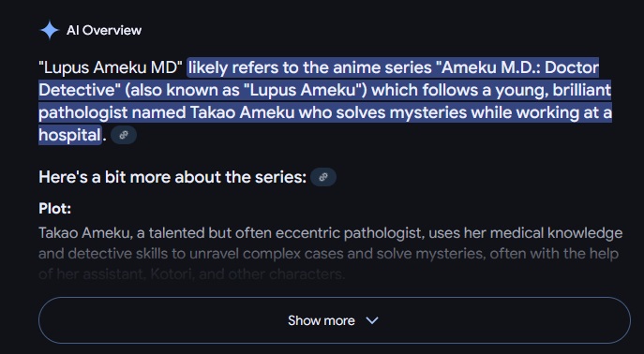Screen dimensions: 644x354
Task: Select the "AI Overview" header label
Action: pyautogui.click(x=104, y=30)
